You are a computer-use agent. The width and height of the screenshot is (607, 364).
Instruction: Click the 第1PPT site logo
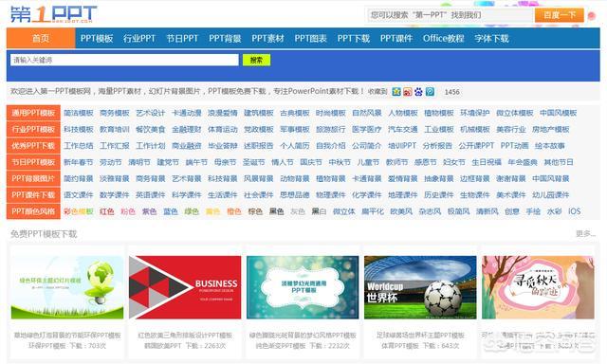pos(53,14)
